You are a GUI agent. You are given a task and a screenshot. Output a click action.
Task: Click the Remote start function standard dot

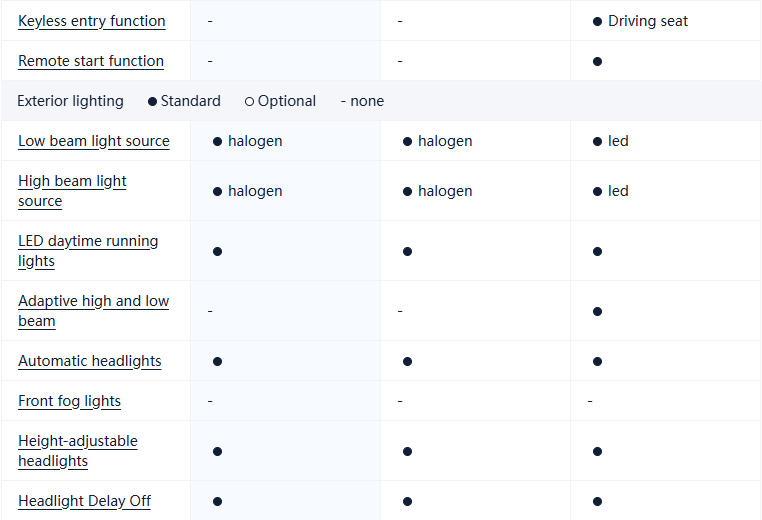pyautogui.click(x=597, y=61)
